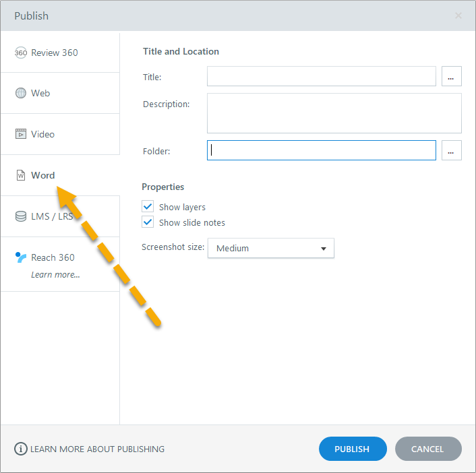Click into the Description text box
Screen dimensions: 476x473
tap(334, 113)
